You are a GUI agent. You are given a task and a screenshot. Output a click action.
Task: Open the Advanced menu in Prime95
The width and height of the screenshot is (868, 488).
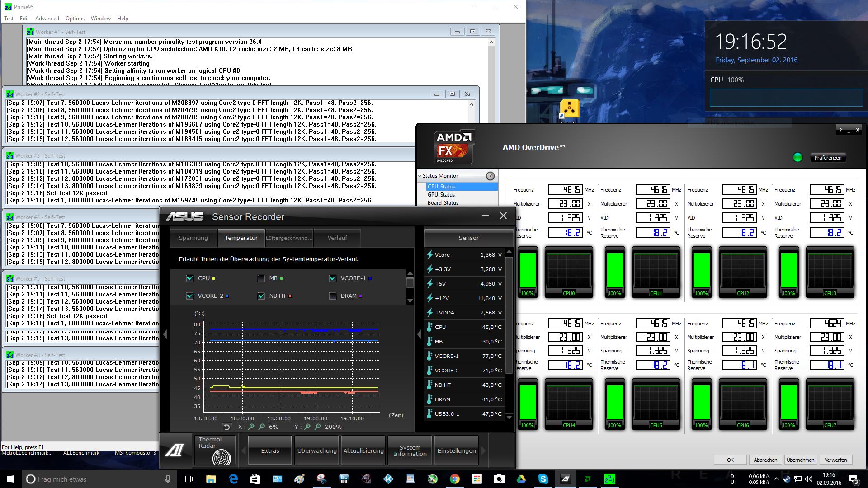click(47, 19)
